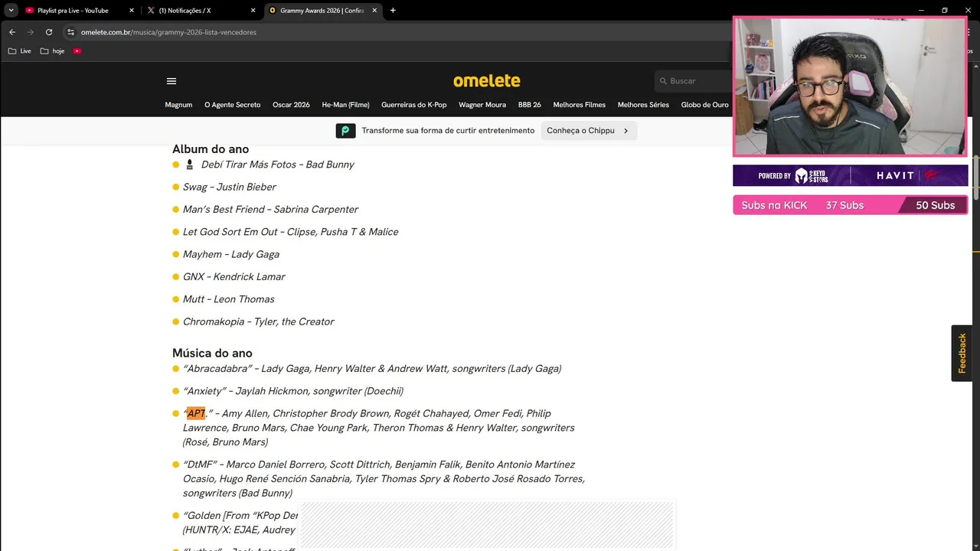Open site information icon in address bar
The image size is (980, 551).
click(x=70, y=32)
